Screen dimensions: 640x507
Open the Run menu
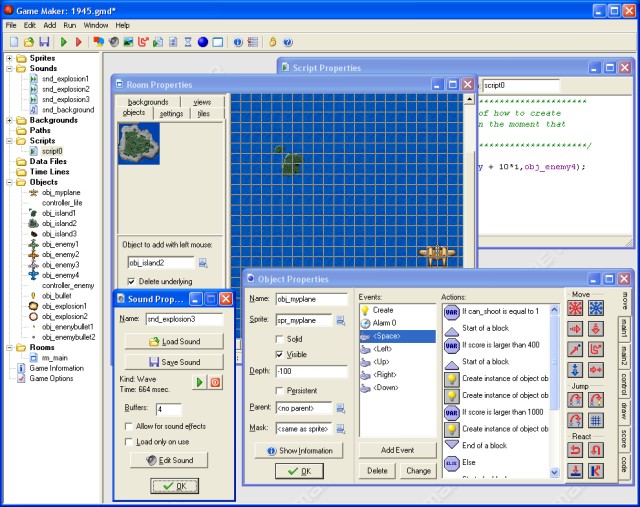point(70,24)
